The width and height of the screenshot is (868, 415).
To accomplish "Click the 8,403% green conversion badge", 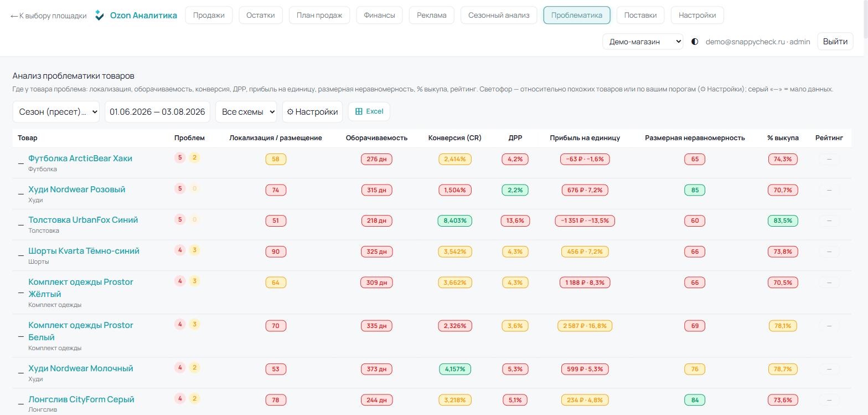I will click(x=454, y=221).
